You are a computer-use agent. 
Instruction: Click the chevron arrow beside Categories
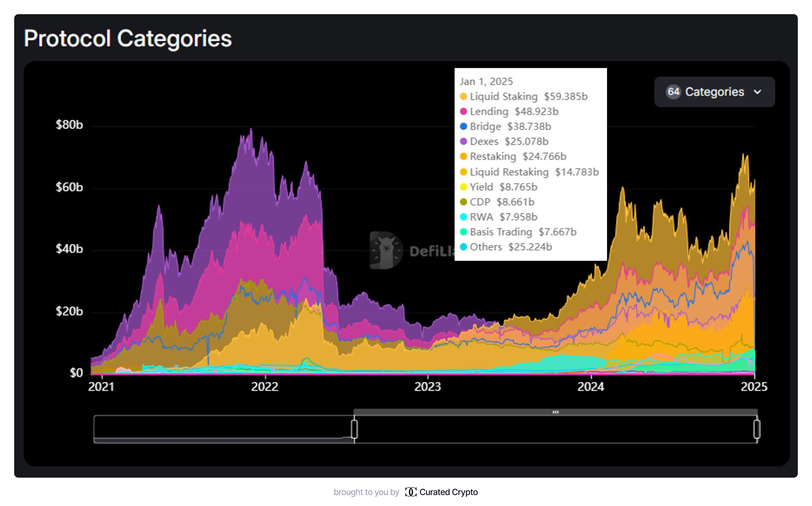pyautogui.click(x=757, y=92)
